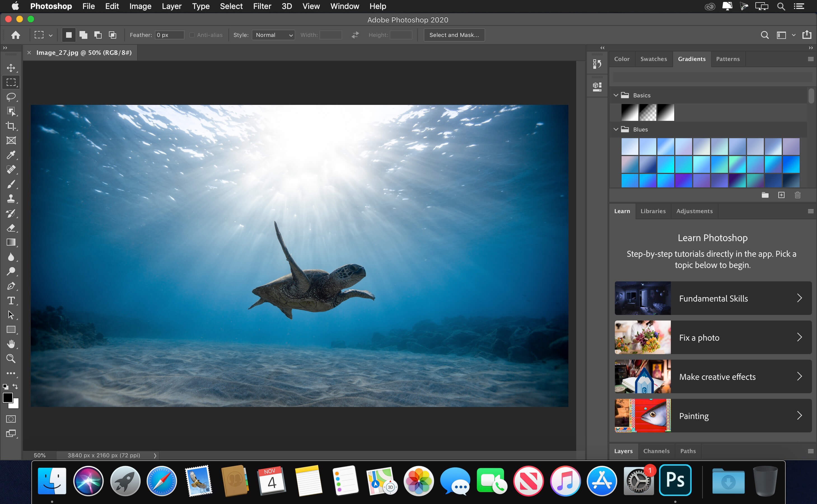
Task: Select the Crop tool
Action: (x=12, y=126)
